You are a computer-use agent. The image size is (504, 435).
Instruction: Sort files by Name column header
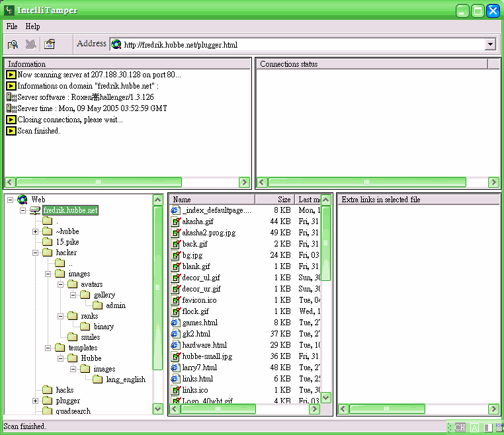(x=212, y=199)
